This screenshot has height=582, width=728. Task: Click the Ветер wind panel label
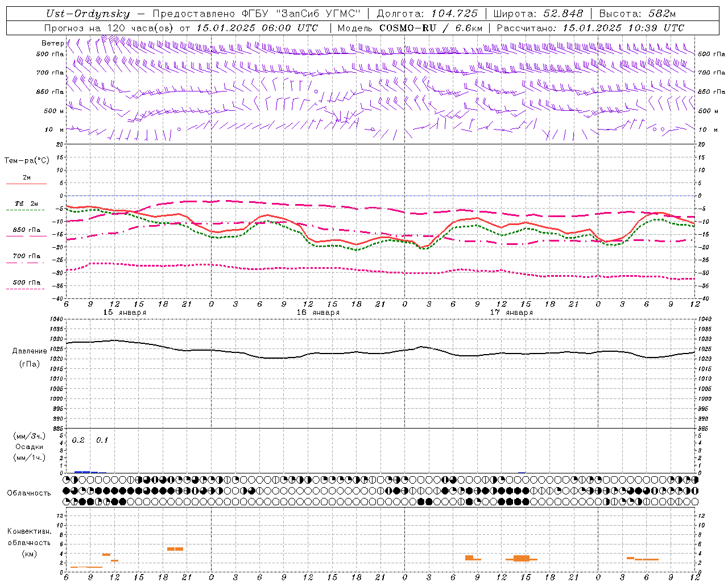pos(53,43)
